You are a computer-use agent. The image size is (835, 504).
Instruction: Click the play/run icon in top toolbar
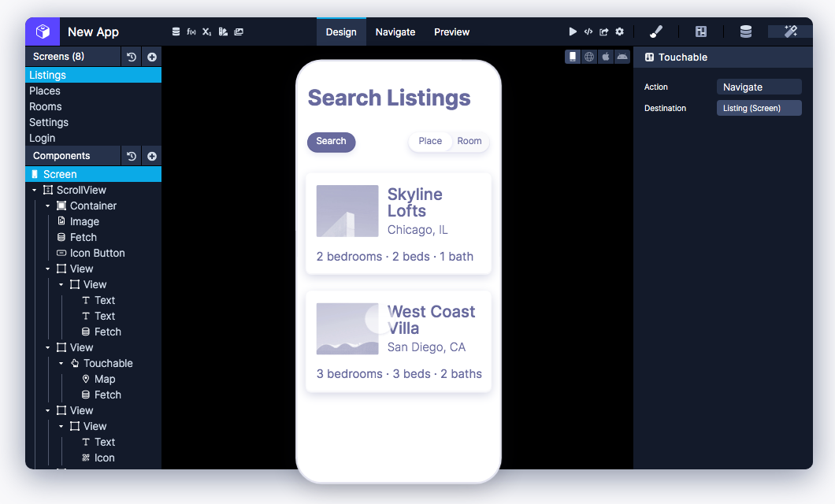tap(573, 31)
